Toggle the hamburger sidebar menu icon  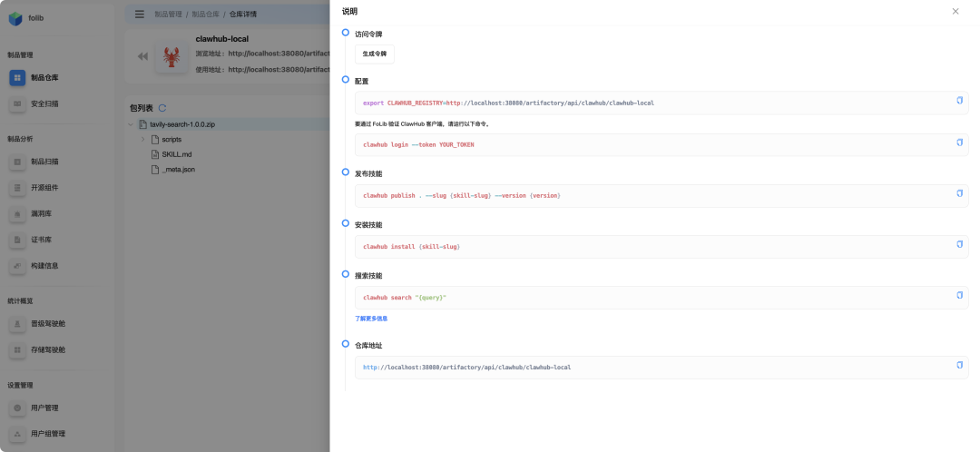coord(139,14)
